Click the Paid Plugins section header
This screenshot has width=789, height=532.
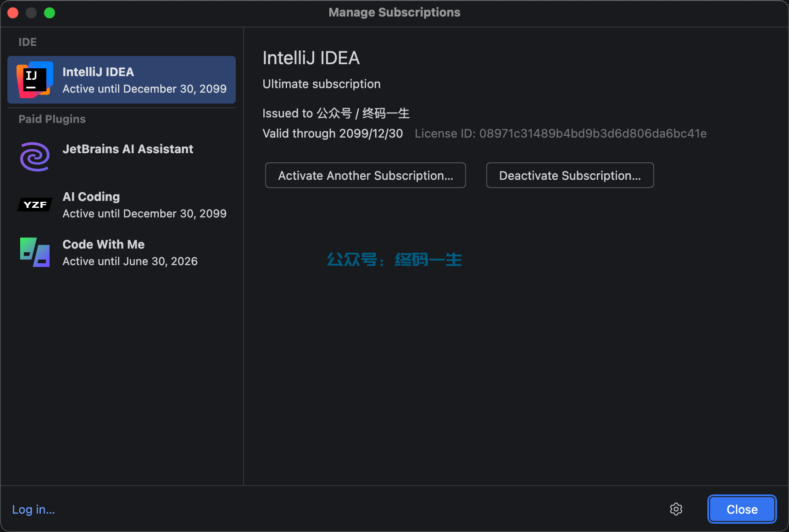[52, 119]
